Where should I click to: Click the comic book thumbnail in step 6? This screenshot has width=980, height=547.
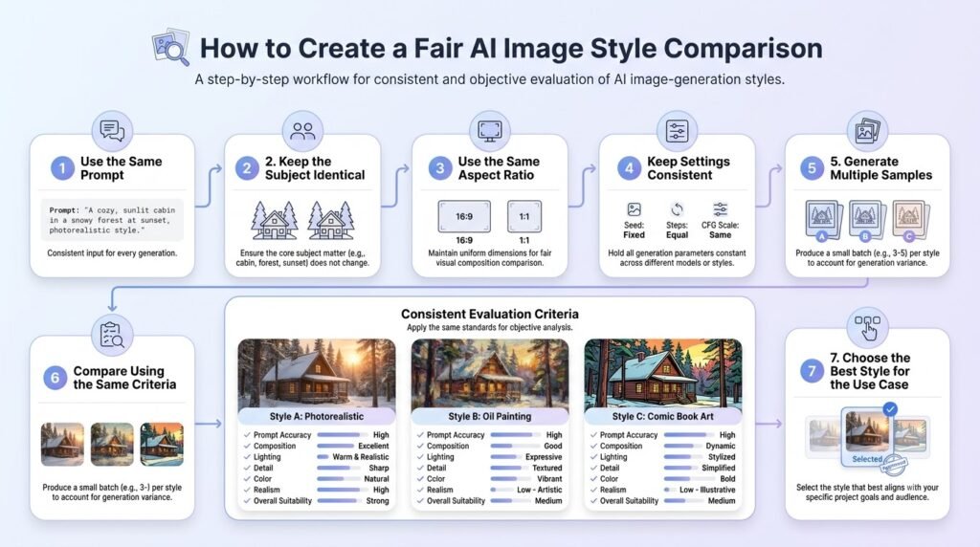click(162, 445)
